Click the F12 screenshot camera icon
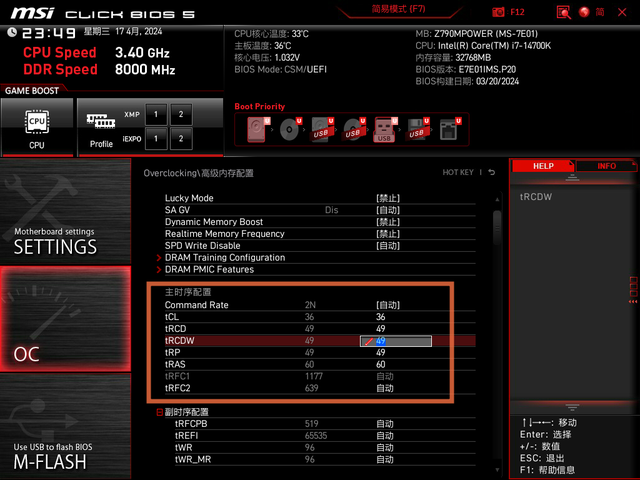This screenshot has width=640, height=480. pos(498,12)
